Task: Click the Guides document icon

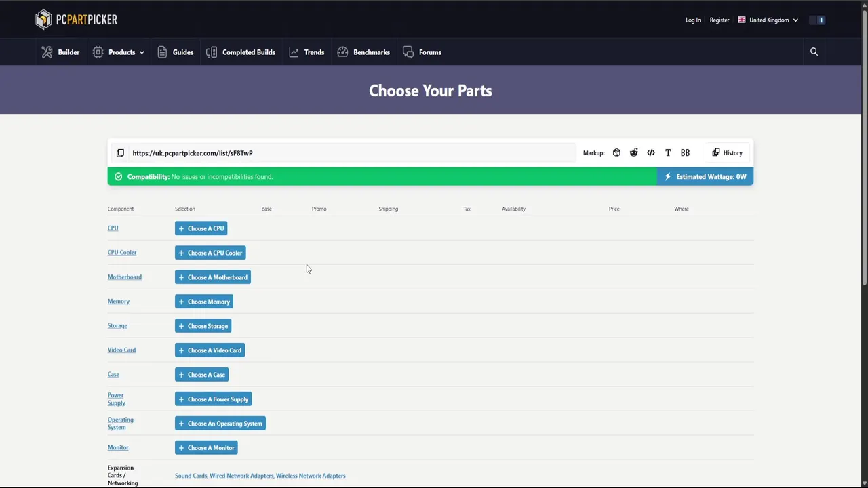Action: (x=162, y=52)
